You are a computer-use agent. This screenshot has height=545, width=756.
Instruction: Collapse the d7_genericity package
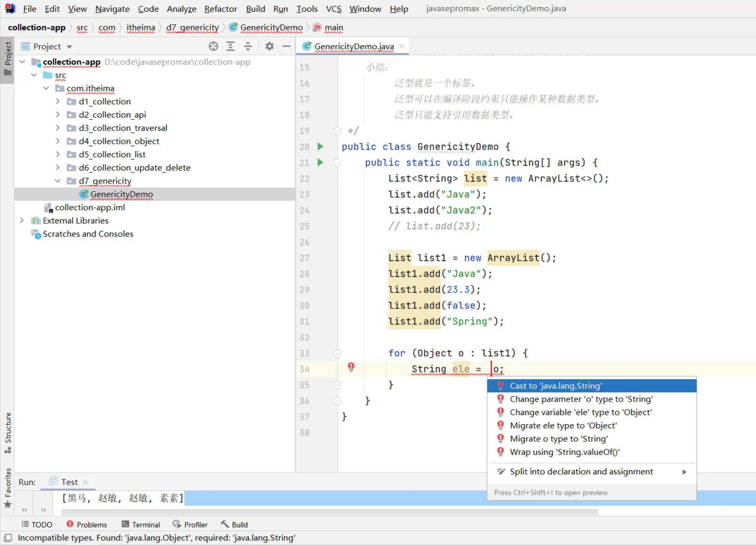[x=58, y=181]
